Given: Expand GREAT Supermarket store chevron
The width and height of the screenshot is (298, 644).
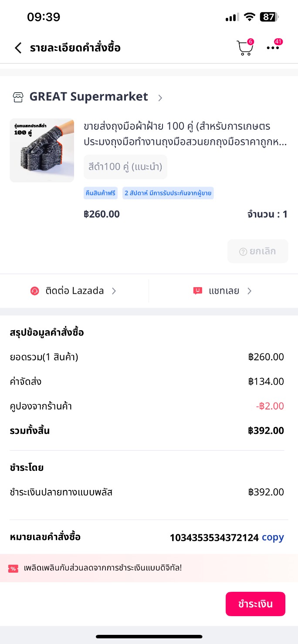Looking at the screenshot, I should click(x=160, y=98).
